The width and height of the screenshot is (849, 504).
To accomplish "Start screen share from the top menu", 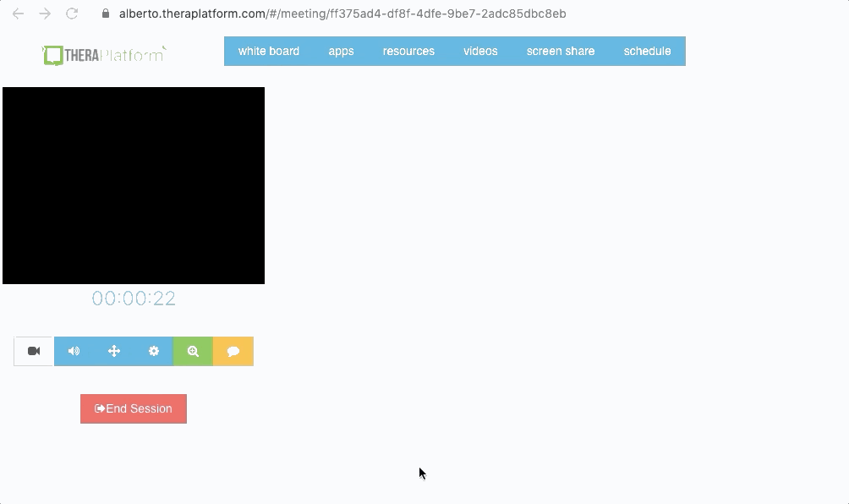I will (x=561, y=51).
